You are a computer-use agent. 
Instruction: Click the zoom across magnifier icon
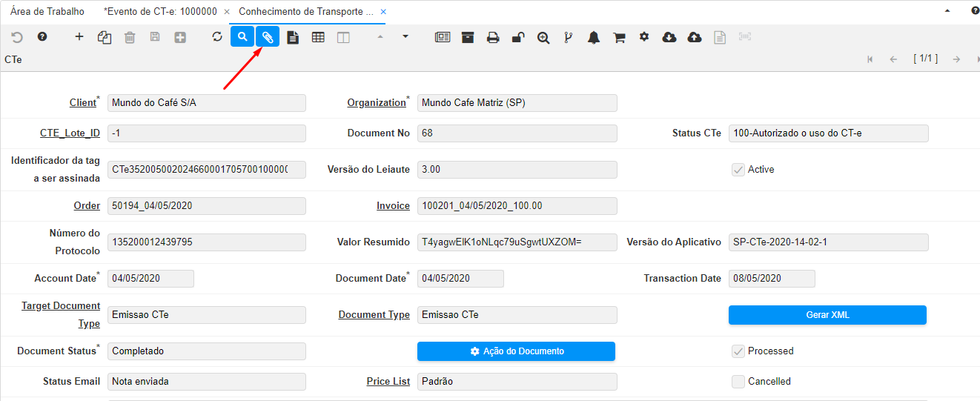[x=543, y=38]
